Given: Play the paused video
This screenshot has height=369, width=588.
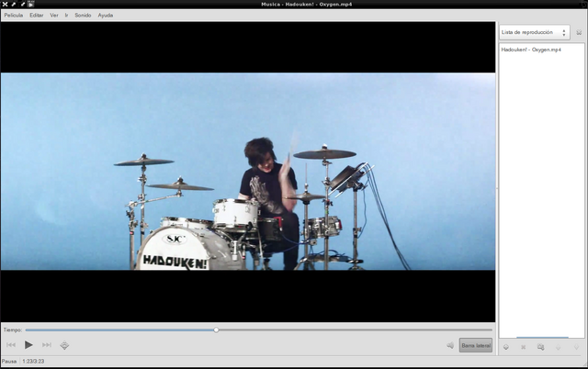Looking at the screenshot, I should [28, 344].
